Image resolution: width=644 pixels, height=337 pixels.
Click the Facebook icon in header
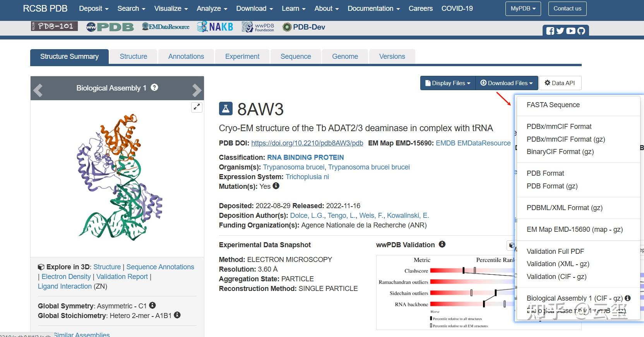550,31
